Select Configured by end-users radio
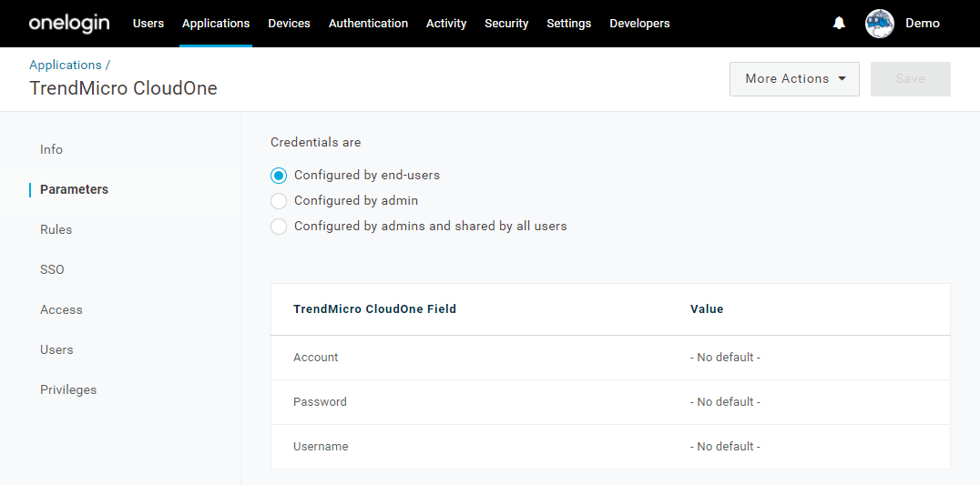 click(x=279, y=176)
